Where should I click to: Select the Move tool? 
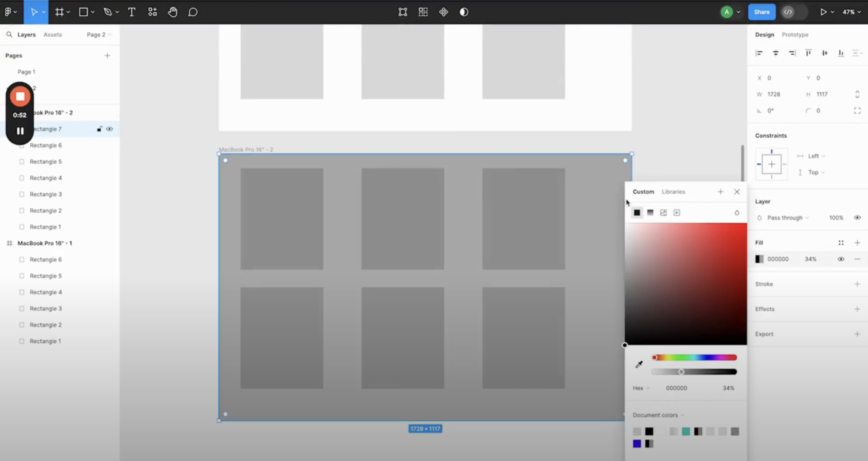[x=34, y=12]
